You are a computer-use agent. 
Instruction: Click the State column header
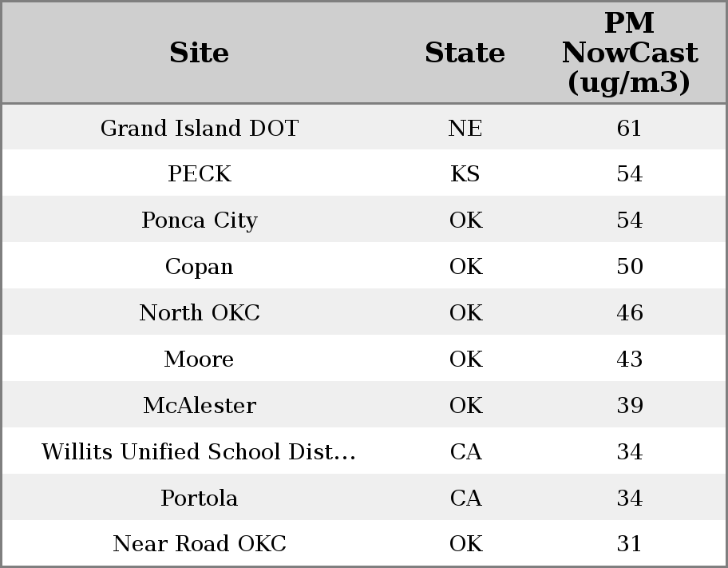click(x=465, y=53)
